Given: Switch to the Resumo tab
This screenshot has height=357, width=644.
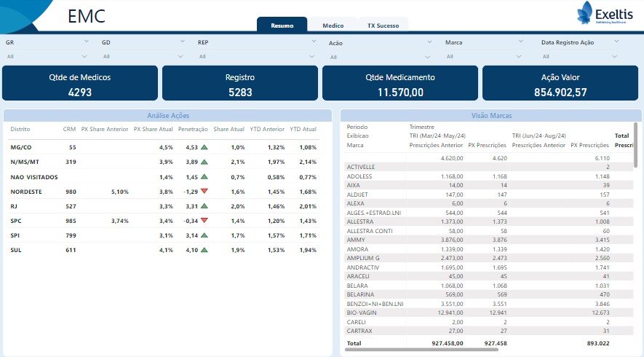Looking at the screenshot, I should coord(282,25).
